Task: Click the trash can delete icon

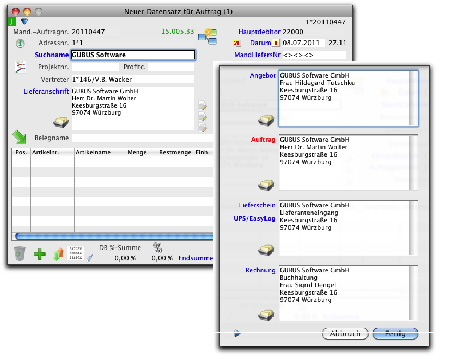Action: (x=20, y=254)
